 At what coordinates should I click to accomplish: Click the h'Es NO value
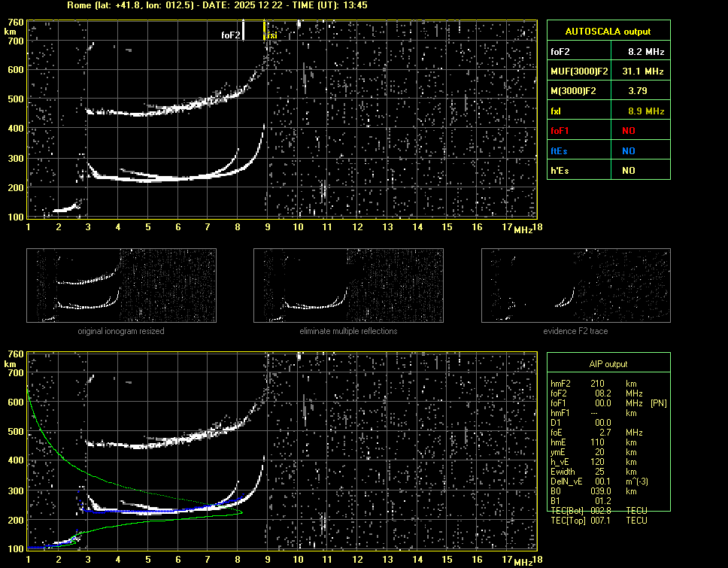[x=628, y=171]
